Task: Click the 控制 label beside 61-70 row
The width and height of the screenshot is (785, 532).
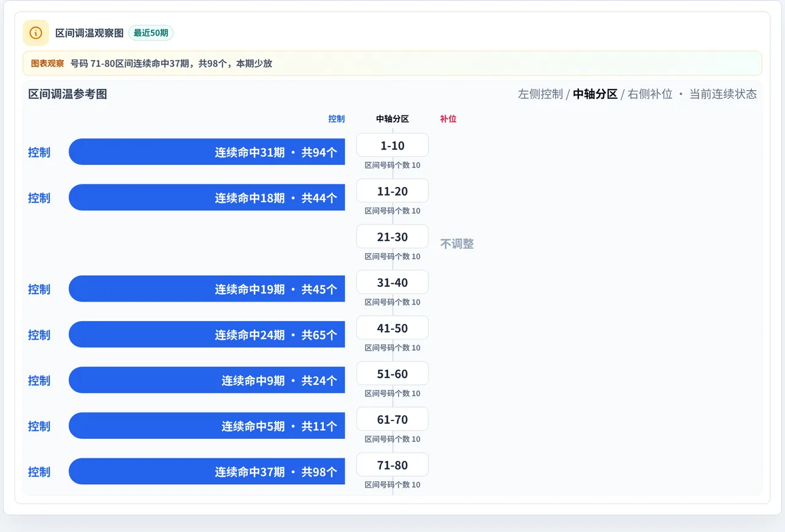Action: click(x=39, y=426)
